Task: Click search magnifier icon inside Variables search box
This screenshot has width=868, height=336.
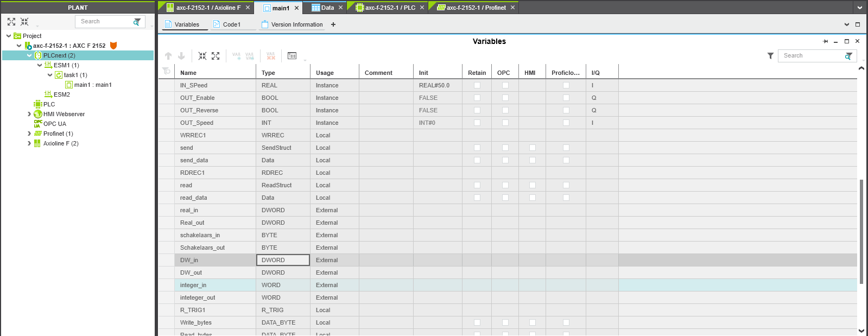Action: [x=848, y=56]
